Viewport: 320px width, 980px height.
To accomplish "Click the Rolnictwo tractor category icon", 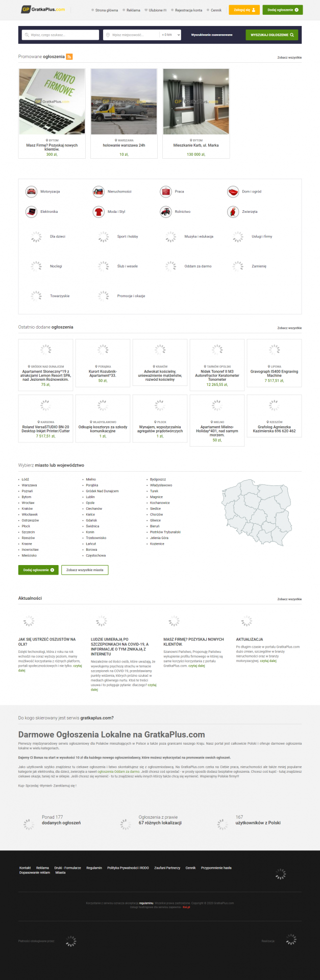I will point(166,211).
